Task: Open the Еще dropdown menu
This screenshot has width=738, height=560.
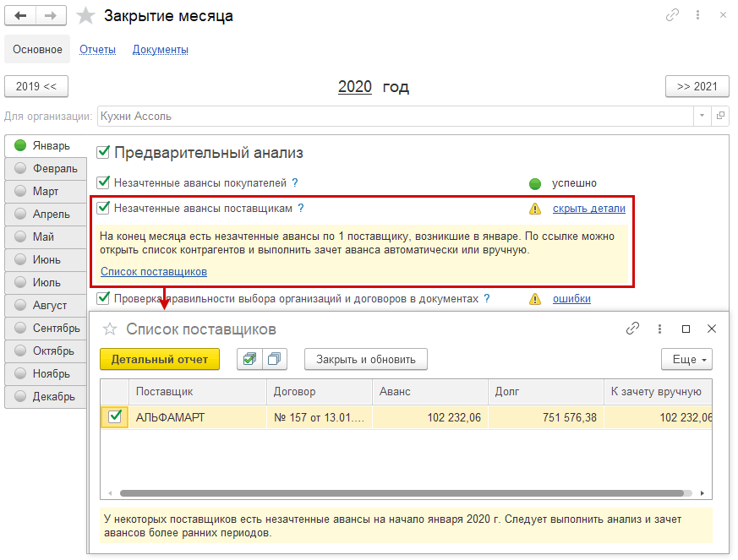Action: coord(686,359)
